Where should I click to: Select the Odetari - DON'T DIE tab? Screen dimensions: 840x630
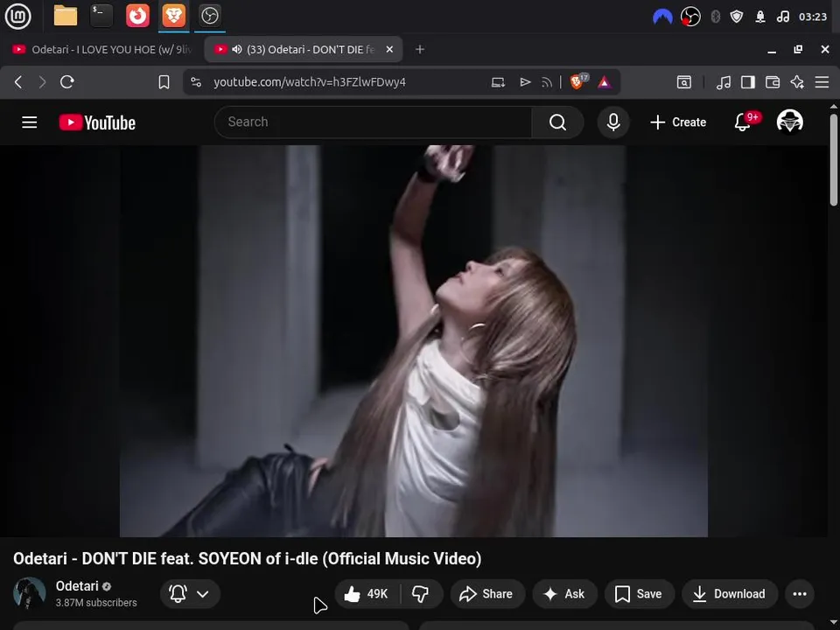click(x=303, y=49)
